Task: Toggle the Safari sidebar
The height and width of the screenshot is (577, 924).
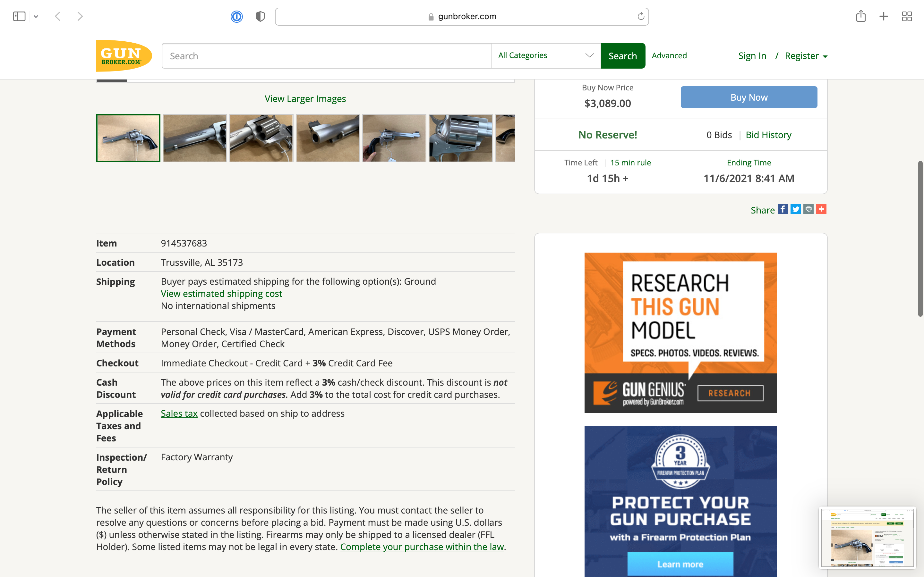Action: [x=19, y=16]
